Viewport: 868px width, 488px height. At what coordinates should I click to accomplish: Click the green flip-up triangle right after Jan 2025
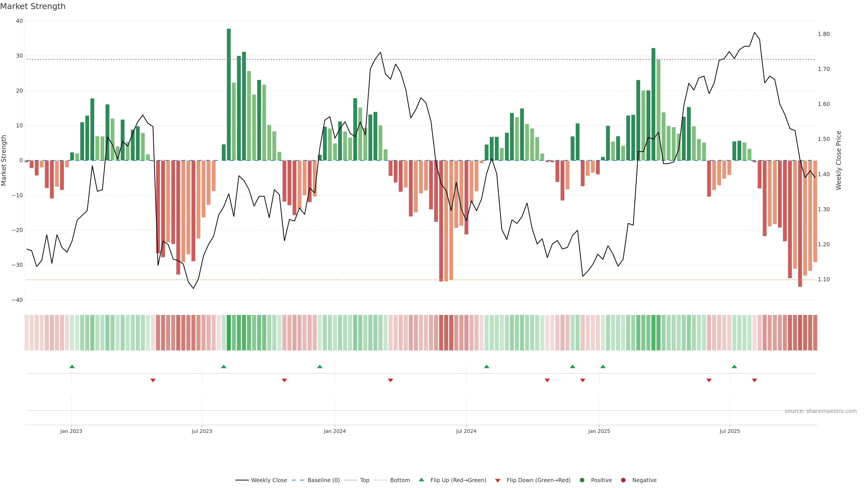(603, 366)
